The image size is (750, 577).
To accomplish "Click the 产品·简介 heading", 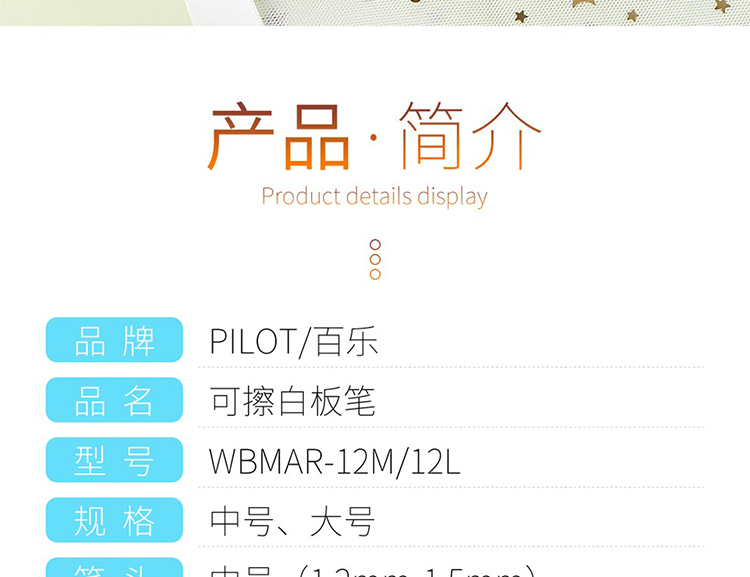I will (x=374, y=136).
